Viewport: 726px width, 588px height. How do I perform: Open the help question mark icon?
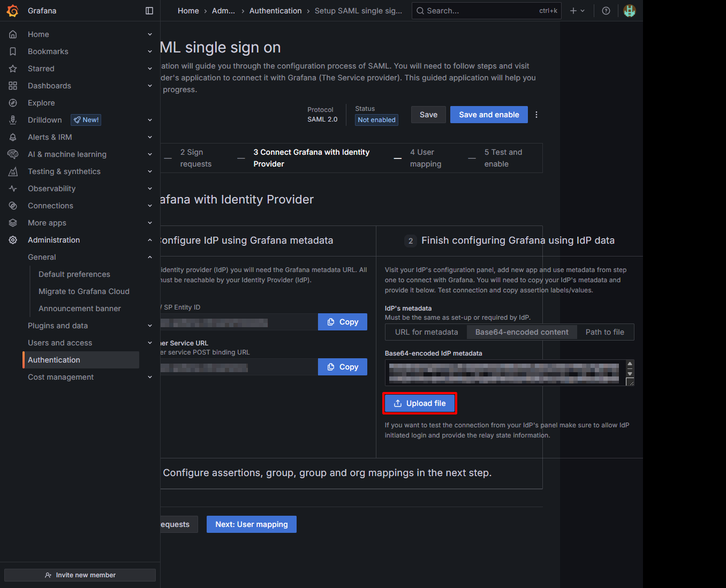606,11
